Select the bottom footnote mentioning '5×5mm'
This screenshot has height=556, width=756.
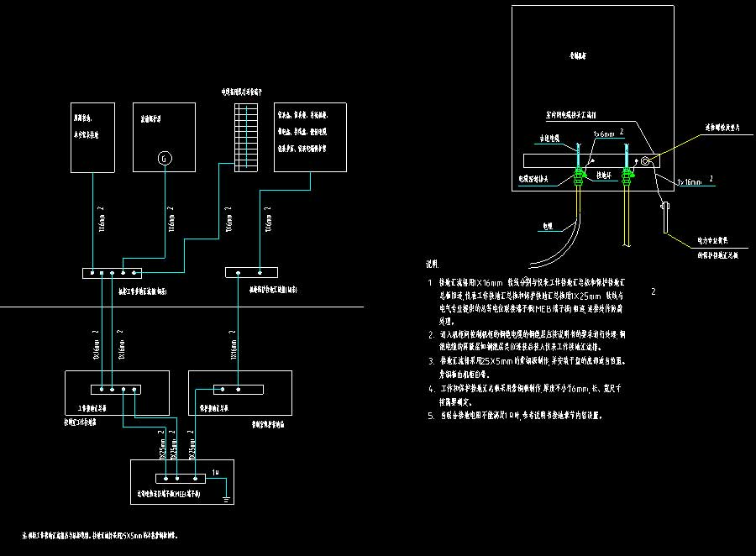(100, 535)
